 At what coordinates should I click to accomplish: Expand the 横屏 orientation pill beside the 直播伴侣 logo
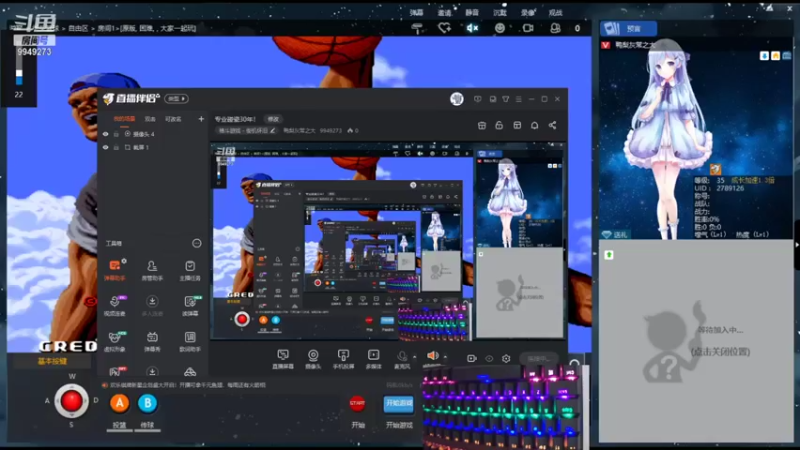[177, 99]
